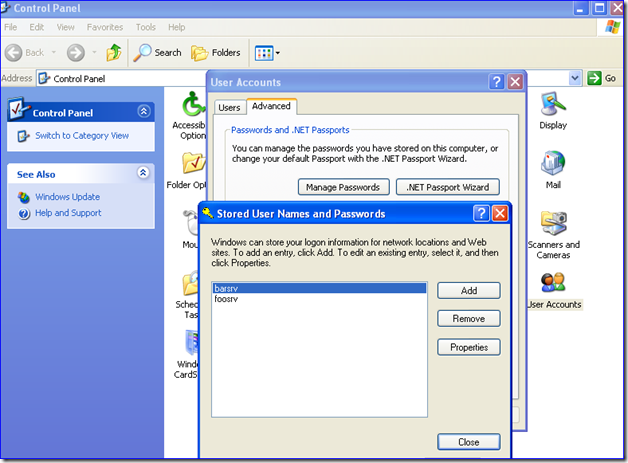Open the Views icon button

click(x=264, y=53)
